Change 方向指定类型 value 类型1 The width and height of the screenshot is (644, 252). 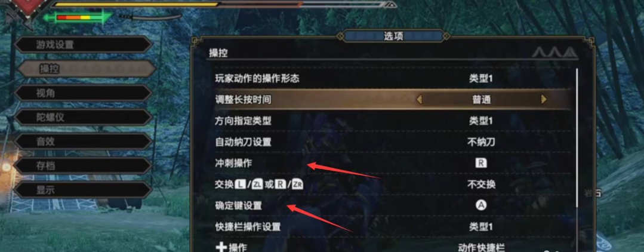pos(481,121)
